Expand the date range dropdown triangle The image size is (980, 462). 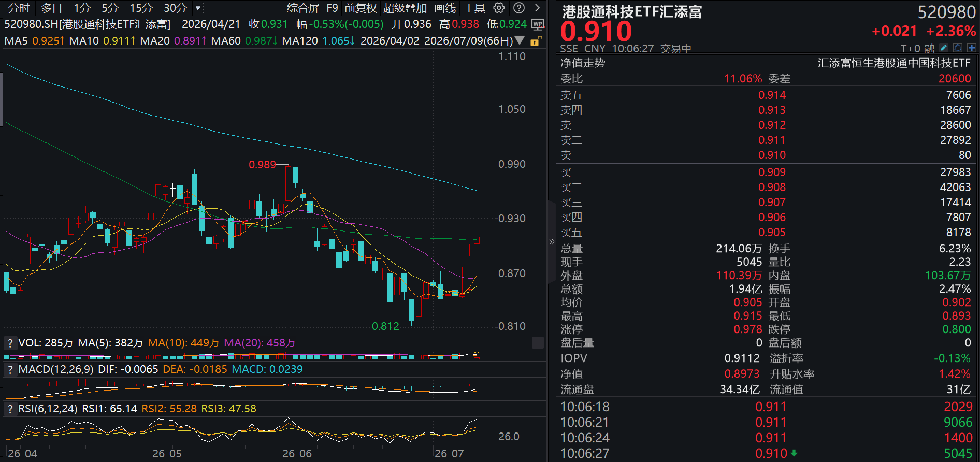click(x=520, y=40)
